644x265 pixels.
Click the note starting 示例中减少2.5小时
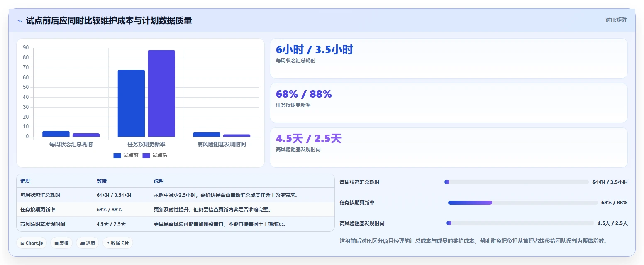tap(226, 195)
